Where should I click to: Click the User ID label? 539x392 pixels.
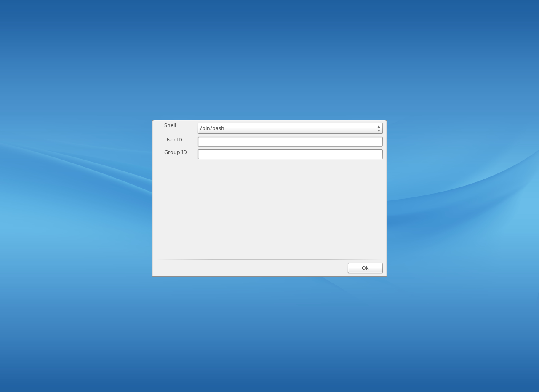point(173,139)
